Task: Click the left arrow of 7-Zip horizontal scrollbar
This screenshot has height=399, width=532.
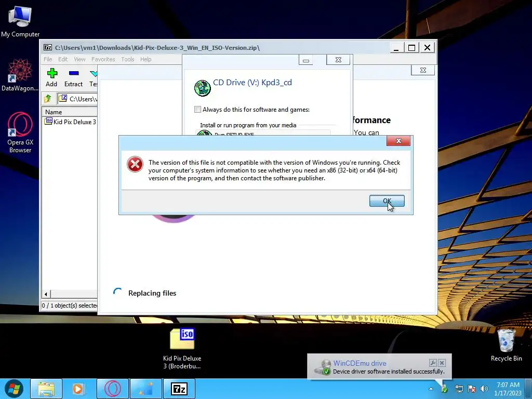Action: 46,294
